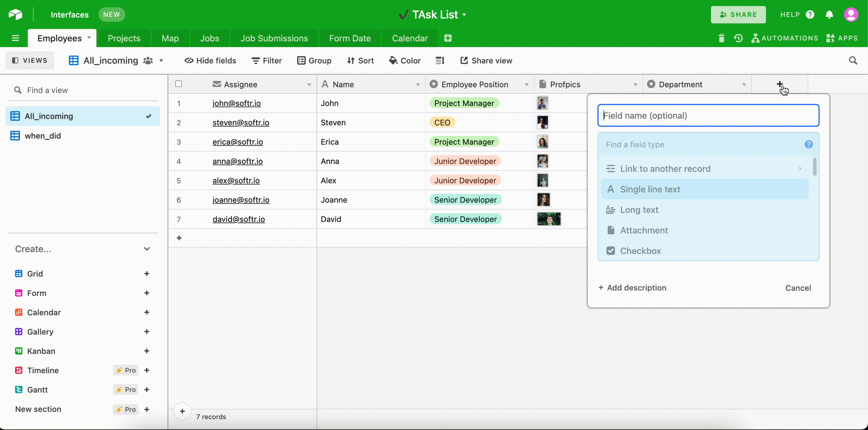Click the row height icon in toolbar
Viewport: 868px width, 430px height.
pyautogui.click(x=440, y=60)
